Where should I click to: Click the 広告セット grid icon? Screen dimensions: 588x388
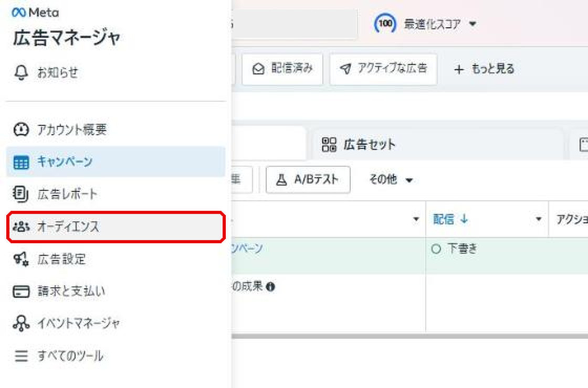(x=329, y=145)
